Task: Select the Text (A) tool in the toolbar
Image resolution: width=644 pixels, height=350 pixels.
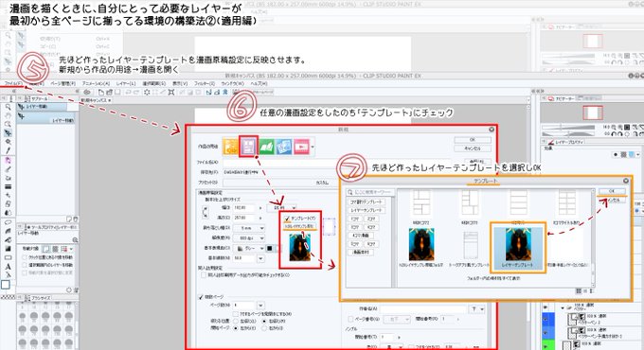Action: (x=8, y=267)
